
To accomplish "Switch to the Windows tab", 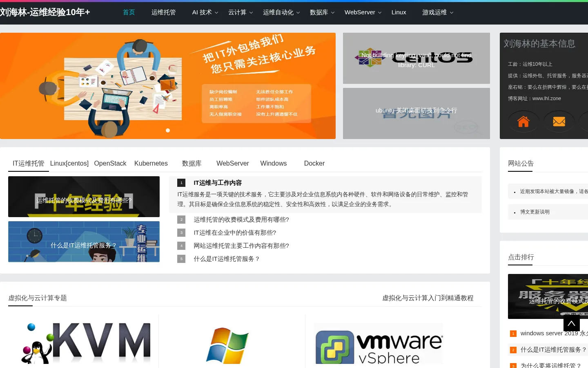I will [x=274, y=164].
